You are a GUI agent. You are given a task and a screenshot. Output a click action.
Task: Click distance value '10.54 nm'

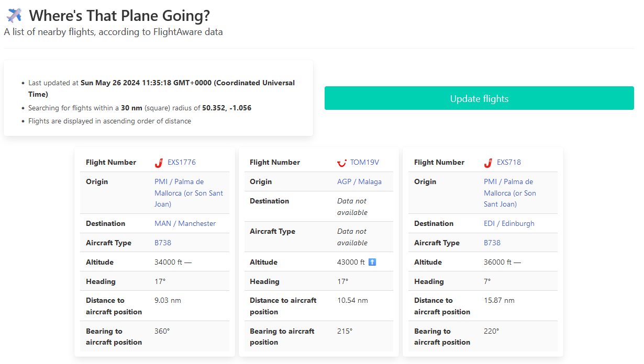(x=352, y=300)
